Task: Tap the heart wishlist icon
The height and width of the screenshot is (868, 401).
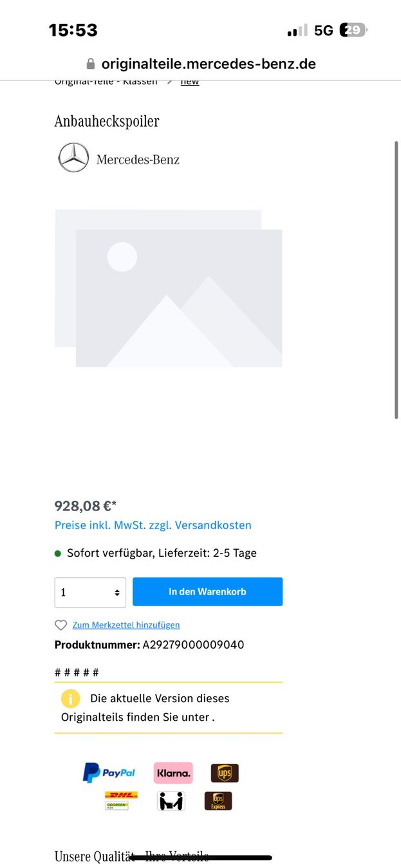Action: [x=61, y=625]
